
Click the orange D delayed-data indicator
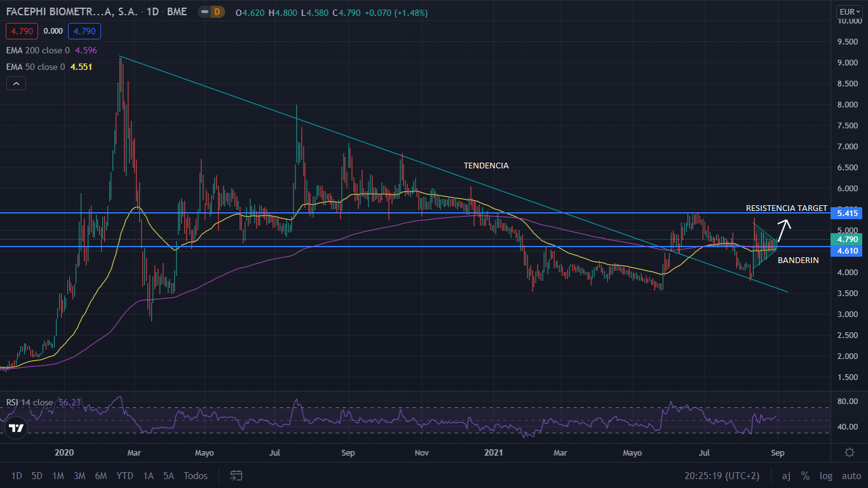217,12
